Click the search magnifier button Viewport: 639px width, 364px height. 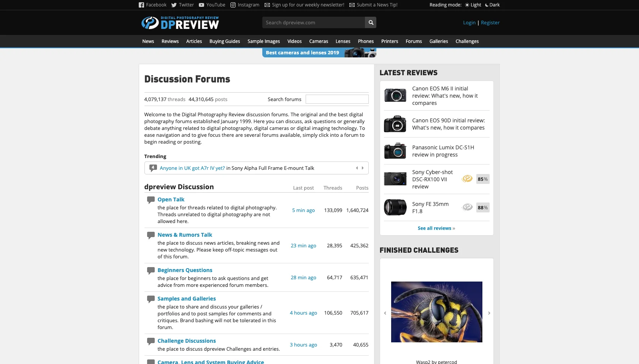[370, 22]
